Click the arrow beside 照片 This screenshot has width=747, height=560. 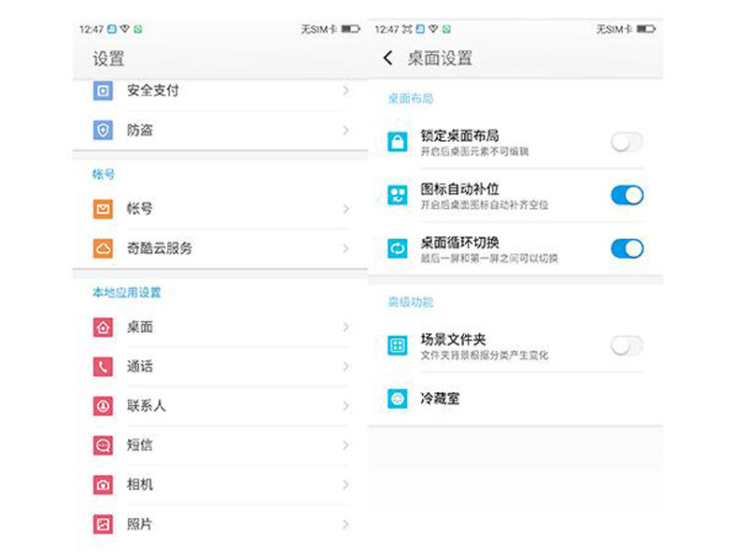[345, 525]
